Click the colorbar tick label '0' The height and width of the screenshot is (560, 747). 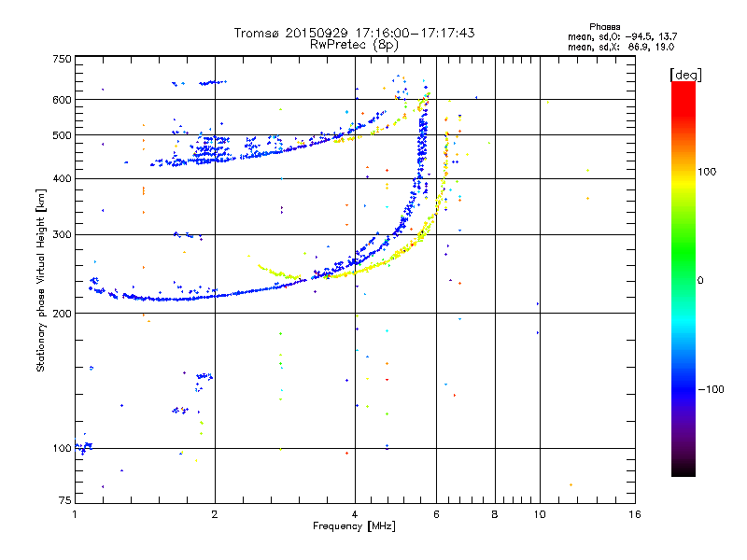(700, 280)
